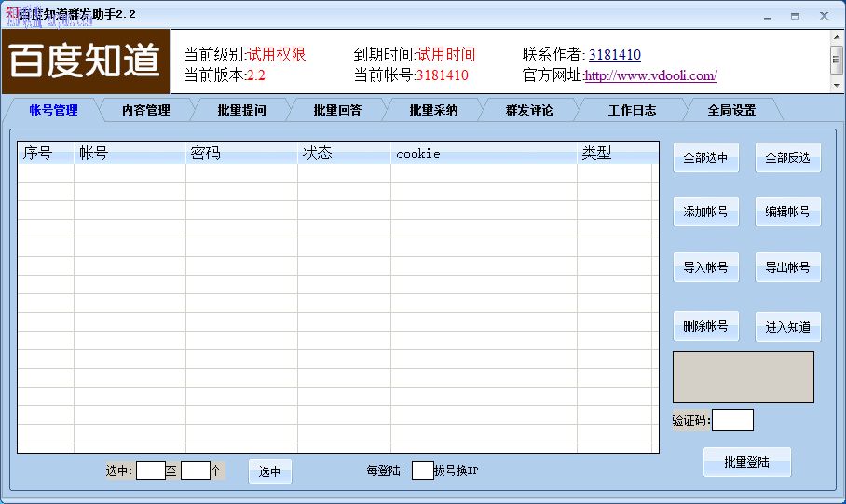This screenshot has width=846, height=504.
Task: Focus the 验证码 input field
Action: pos(732,420)
